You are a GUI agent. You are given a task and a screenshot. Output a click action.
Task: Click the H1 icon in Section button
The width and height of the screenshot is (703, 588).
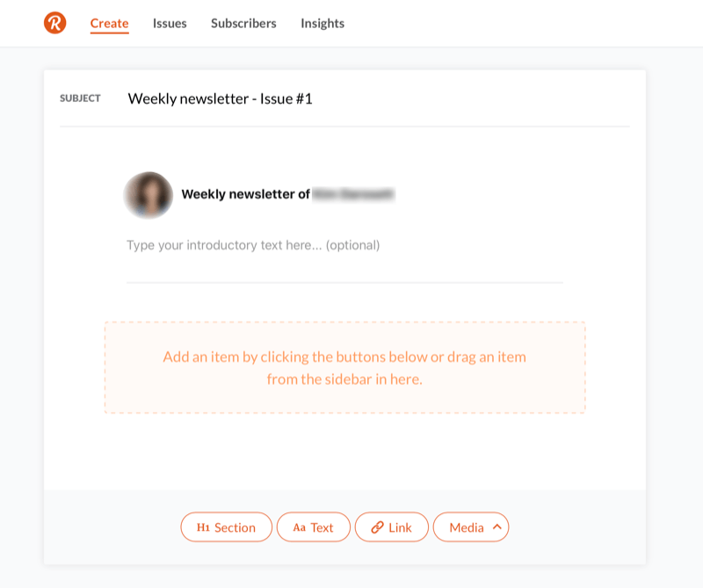click(x=203, y=527)
